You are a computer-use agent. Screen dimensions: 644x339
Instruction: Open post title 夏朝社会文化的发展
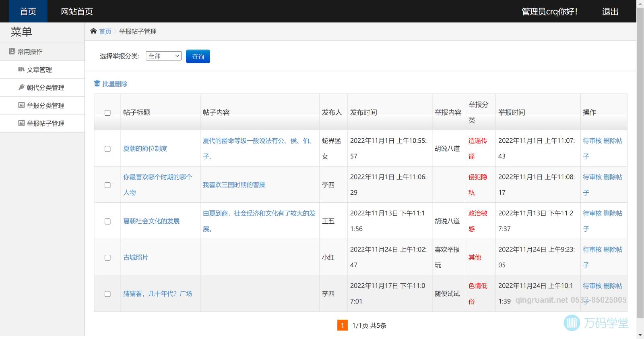tap(151, 221)
